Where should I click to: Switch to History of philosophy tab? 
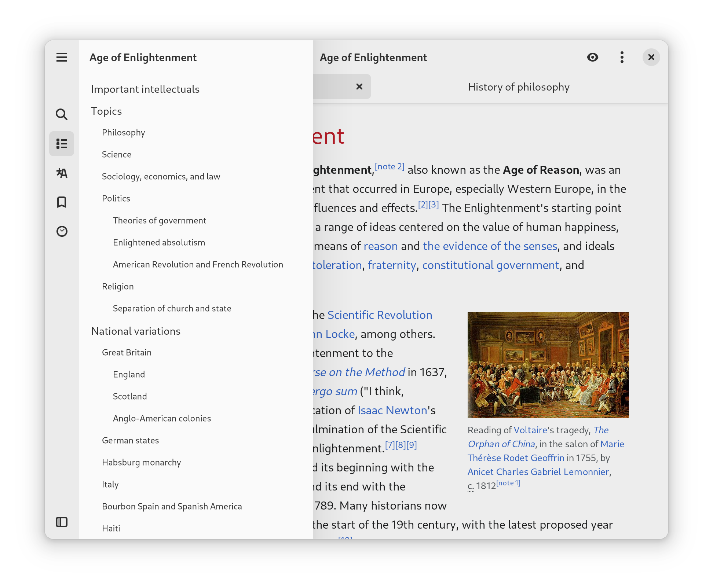pos(519,87)
